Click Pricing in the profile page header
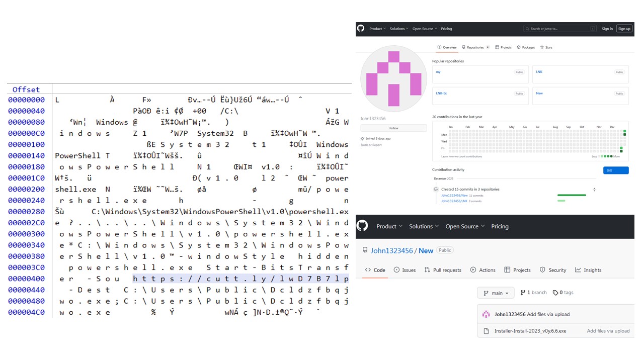 pos(446,29)
